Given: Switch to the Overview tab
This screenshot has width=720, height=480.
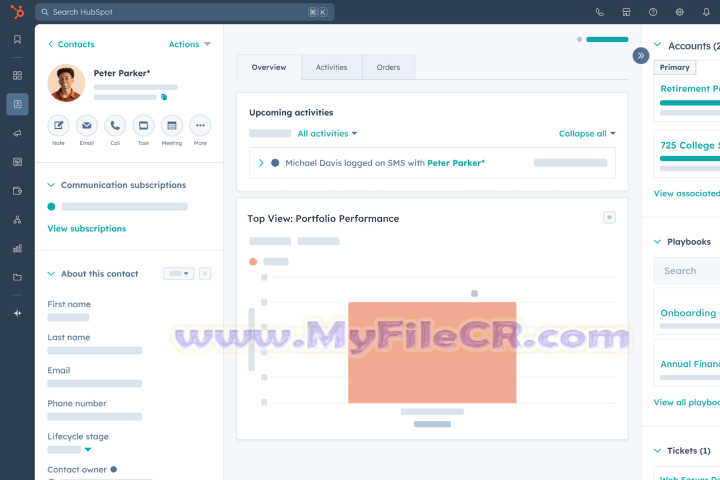Looking at the screenshot, I should pos(269,67).
